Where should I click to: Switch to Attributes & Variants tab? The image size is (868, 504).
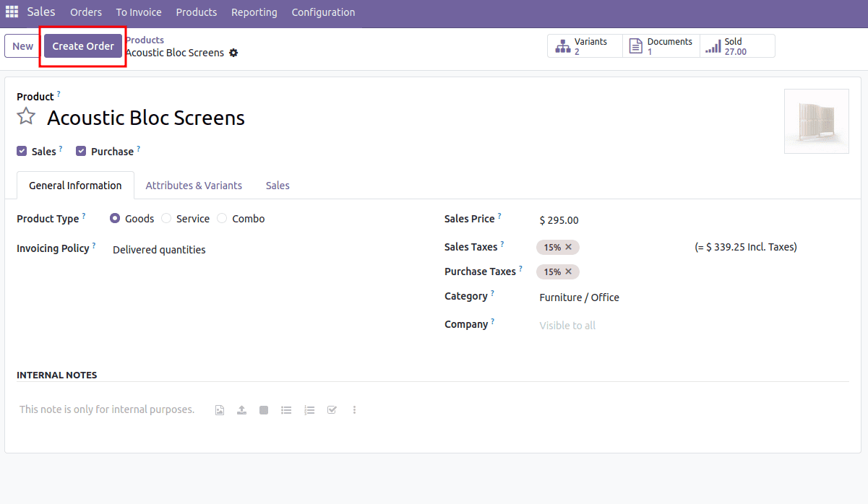[x=194, y=186]
